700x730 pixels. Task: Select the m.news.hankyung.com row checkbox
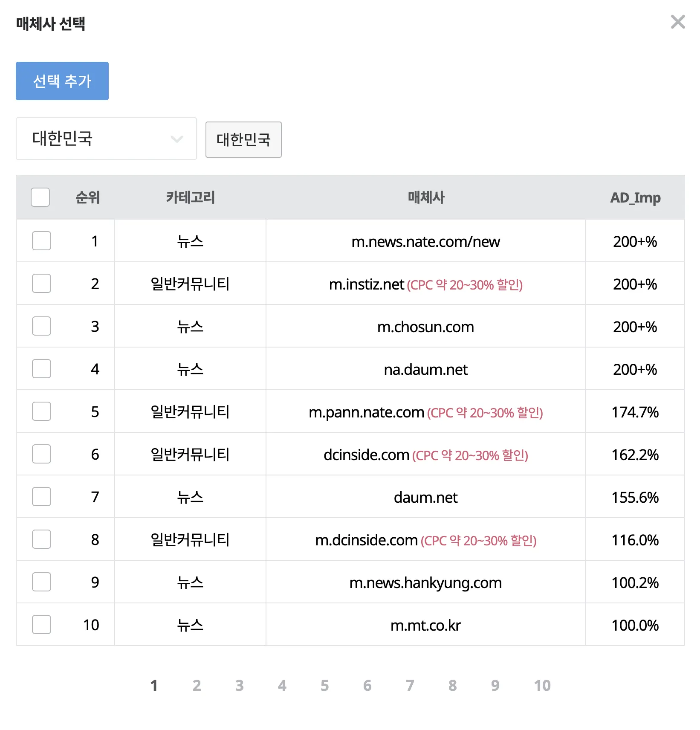pyautogui.click(x=41, y=582)
